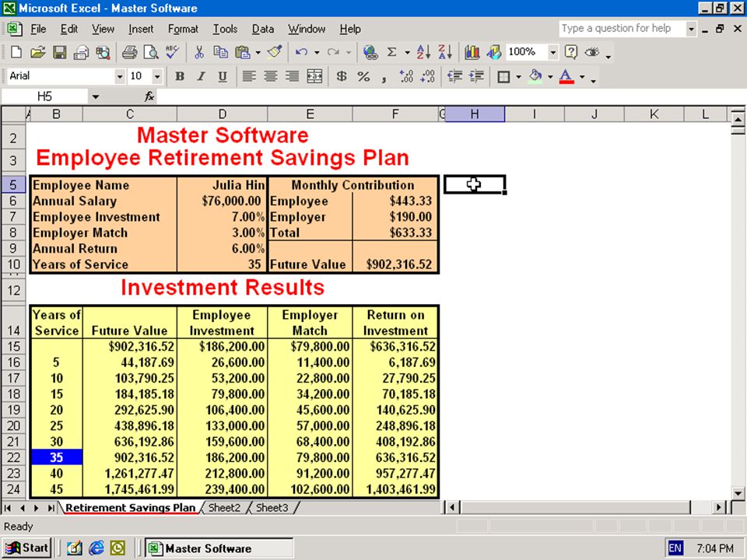
Task: Apply Currency Style with the dollar icon
Action: click(342, 76)
